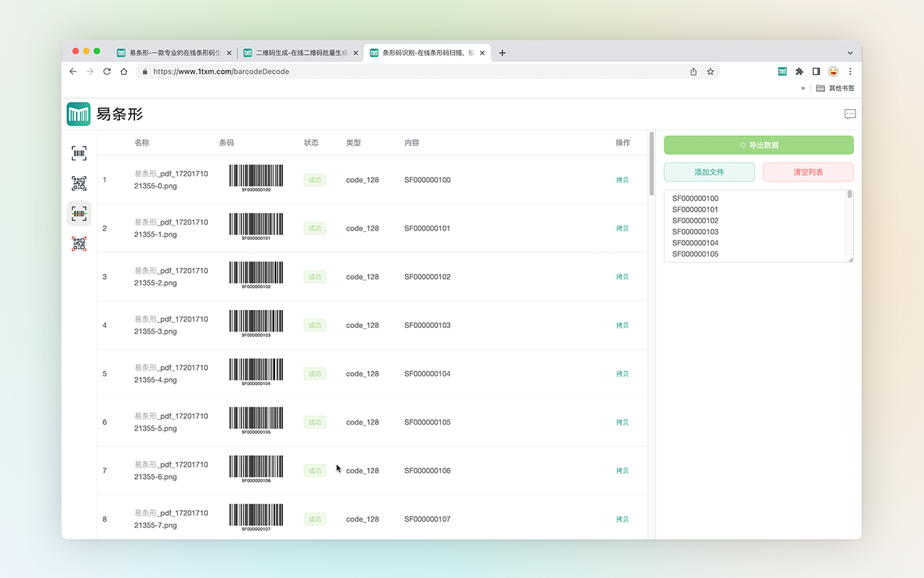This screenshot has height=578, width=924.
Task: Expand hidden bookmarks with double chevron
Action: [803, 88]
